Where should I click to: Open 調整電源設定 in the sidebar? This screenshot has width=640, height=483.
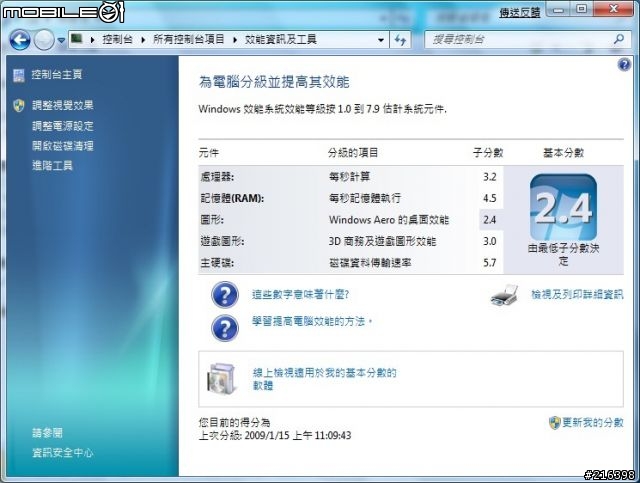62,126
